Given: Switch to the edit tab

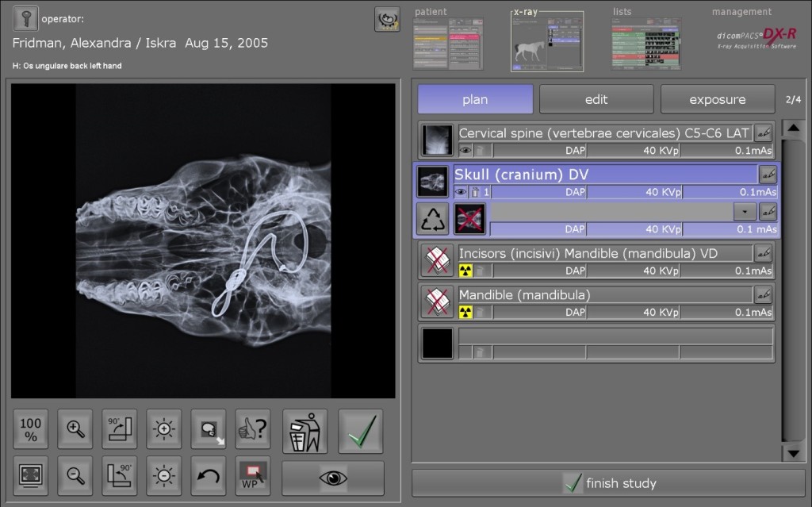Looking at the screenshot, I should pyautogui.click(x=596, y=99).
